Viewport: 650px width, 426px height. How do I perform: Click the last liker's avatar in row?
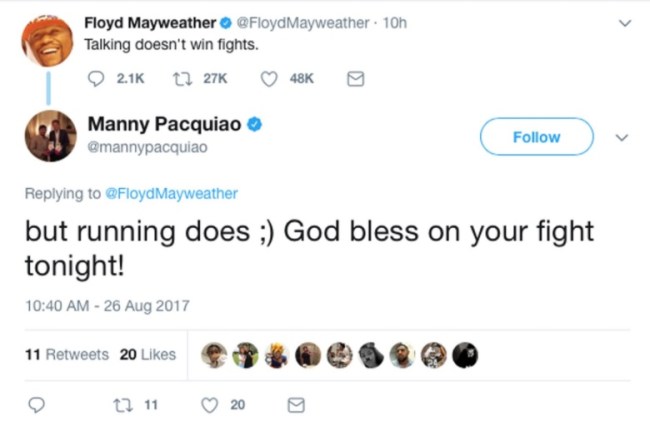pos(465,355)
